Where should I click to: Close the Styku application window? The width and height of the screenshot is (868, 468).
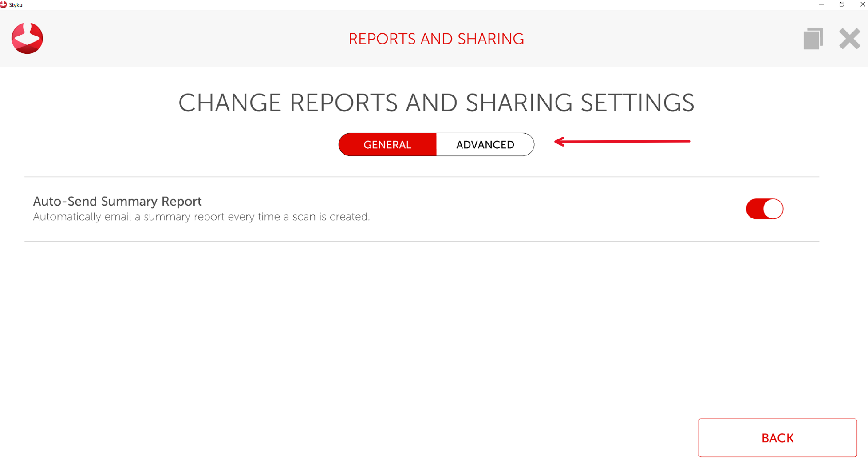click(x=862, y=4)
